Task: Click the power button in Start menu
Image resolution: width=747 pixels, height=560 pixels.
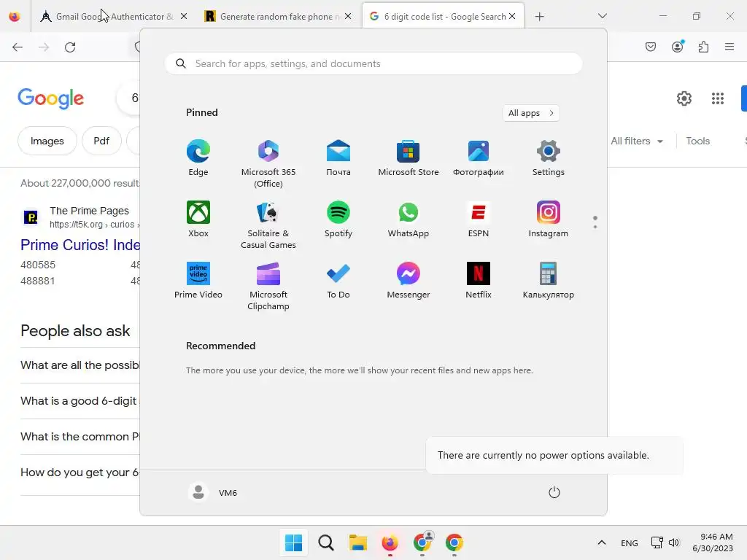Action: [x=554, y=492]
